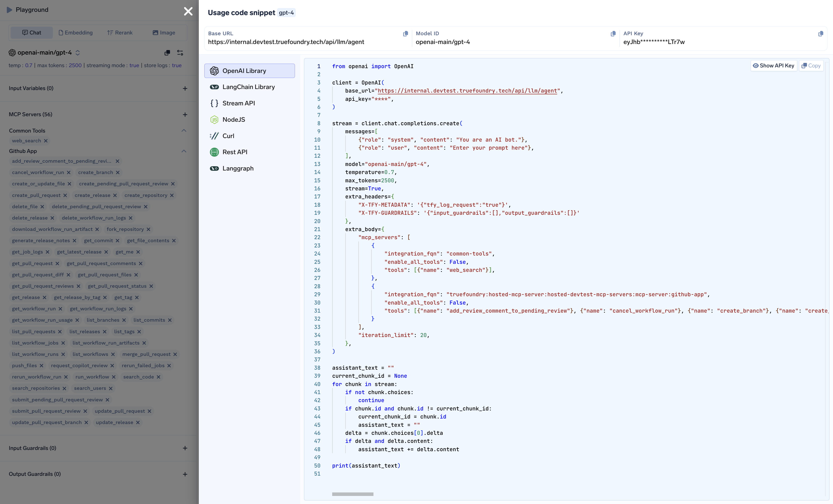Add an MCP Server
The height and width of the screenshot is (504, 833).
tap(185, 114)
